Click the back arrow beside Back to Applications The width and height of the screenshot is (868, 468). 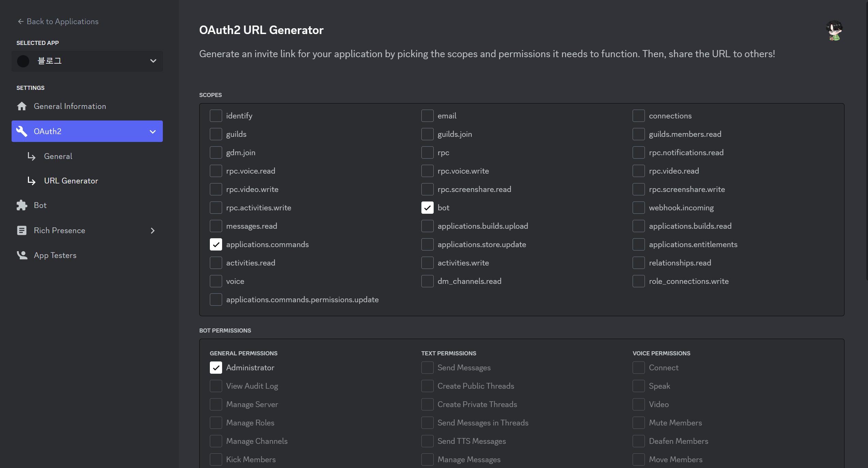coord(20,21)
